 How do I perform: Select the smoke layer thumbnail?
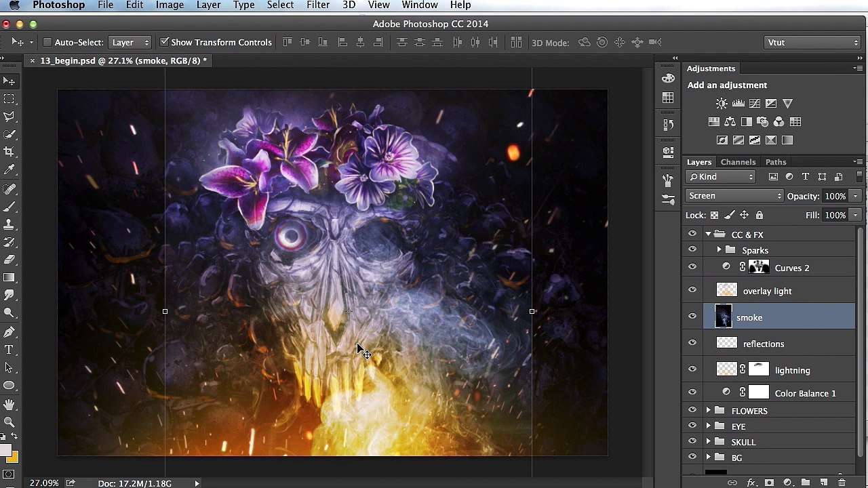pyautogui.click(x=724, y=317)
